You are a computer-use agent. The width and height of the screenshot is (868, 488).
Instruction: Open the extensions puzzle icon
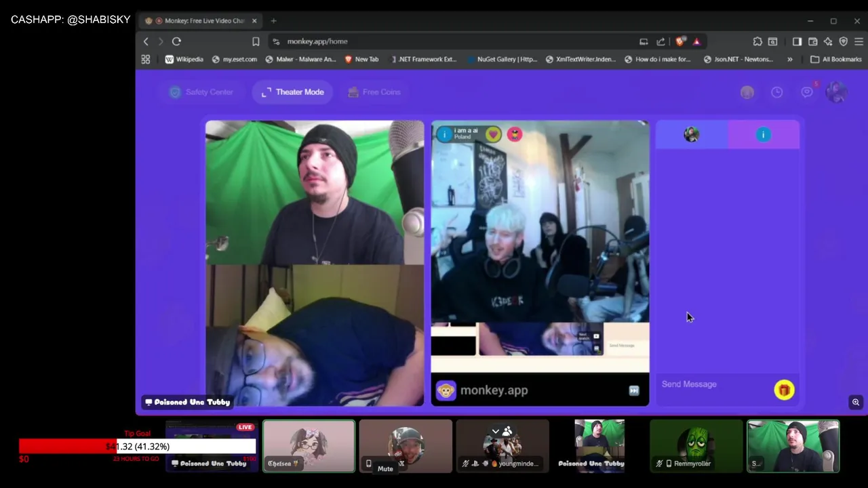click(757, 41)
